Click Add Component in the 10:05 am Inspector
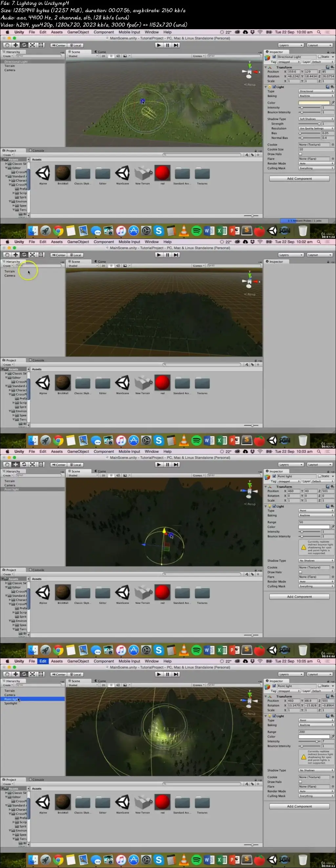This screenshot has width=336, height=868. click(x=299, y=806)
